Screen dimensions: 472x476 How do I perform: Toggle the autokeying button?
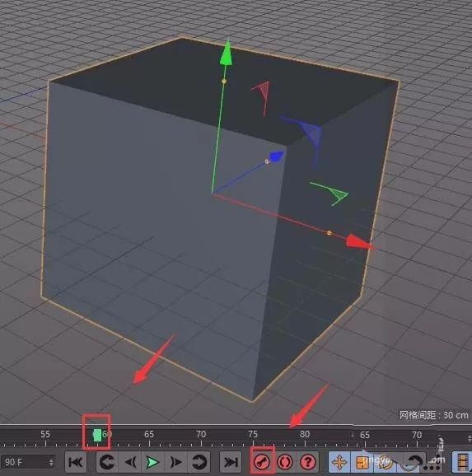tap(284, 462)
